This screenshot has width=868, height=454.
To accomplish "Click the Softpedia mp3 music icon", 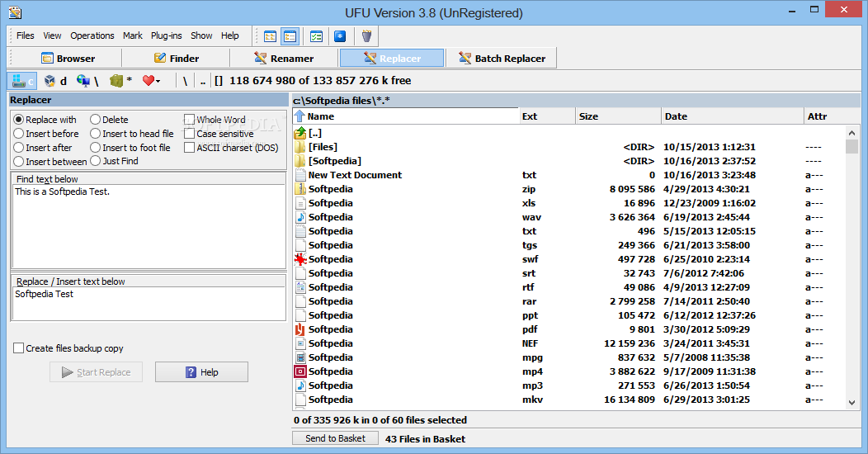I will 300,385.
